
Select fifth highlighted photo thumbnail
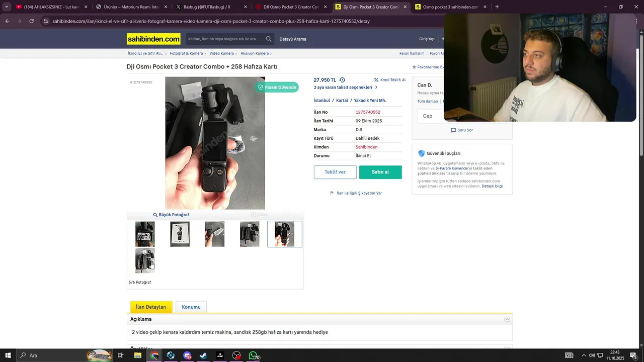coord(285,234)
